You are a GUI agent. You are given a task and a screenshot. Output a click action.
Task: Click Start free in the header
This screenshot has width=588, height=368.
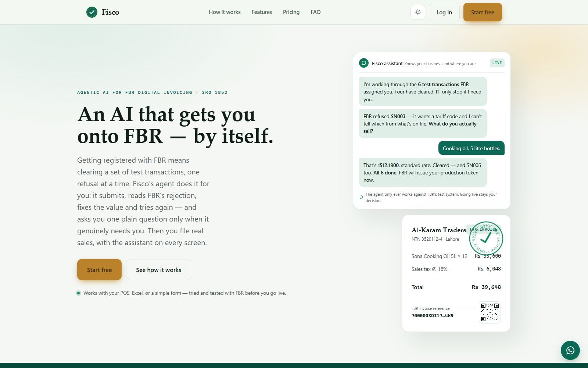483,12
